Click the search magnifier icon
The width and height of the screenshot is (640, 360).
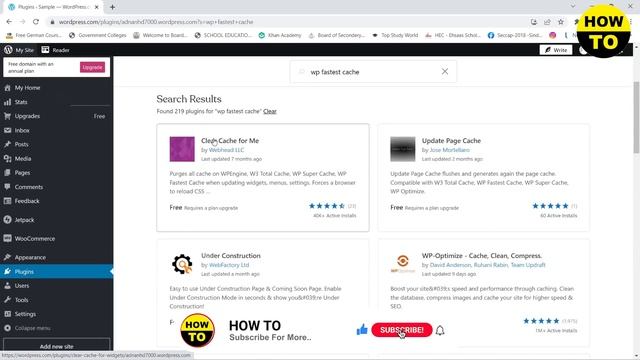302,72
